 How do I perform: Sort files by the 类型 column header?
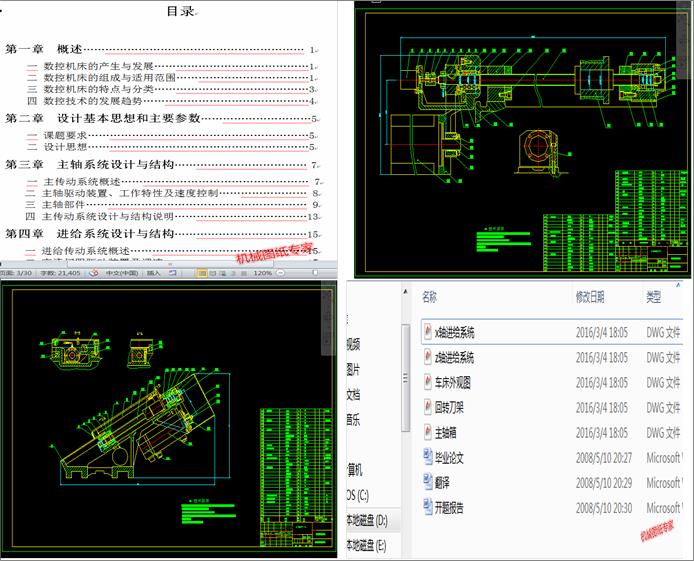(x=654, y=297)
